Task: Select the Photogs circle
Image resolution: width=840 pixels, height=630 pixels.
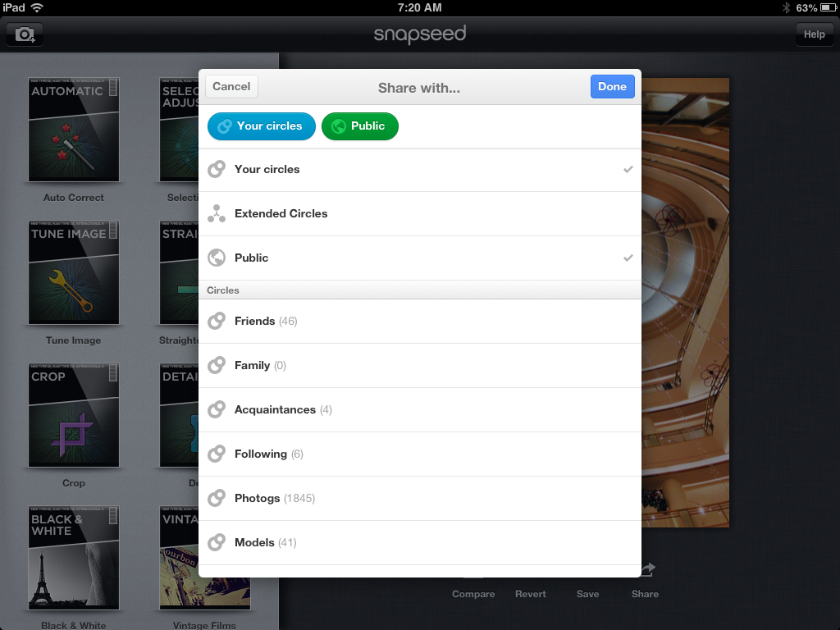Action: tap(419, 498)
